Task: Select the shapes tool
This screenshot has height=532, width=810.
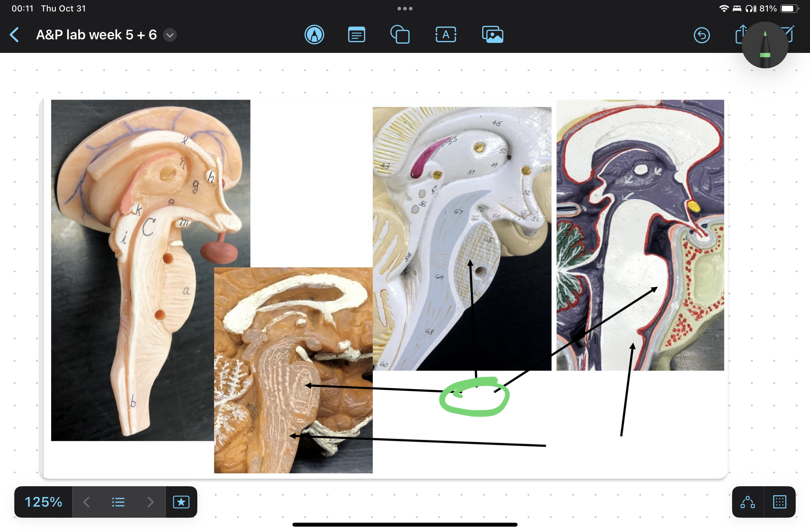Action: click(400, 35)
